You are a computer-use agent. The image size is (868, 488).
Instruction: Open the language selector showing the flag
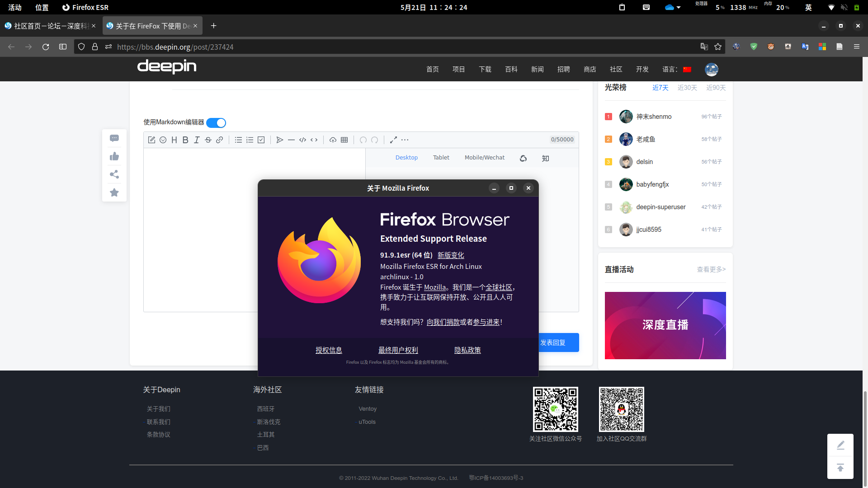pyautogui.click(x=688, y=69)
